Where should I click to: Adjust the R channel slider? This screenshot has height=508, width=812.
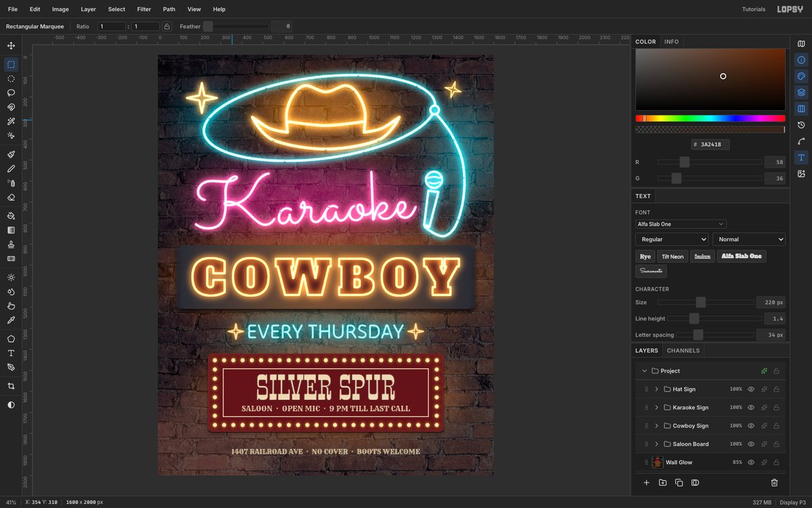[x=710, y=163]
